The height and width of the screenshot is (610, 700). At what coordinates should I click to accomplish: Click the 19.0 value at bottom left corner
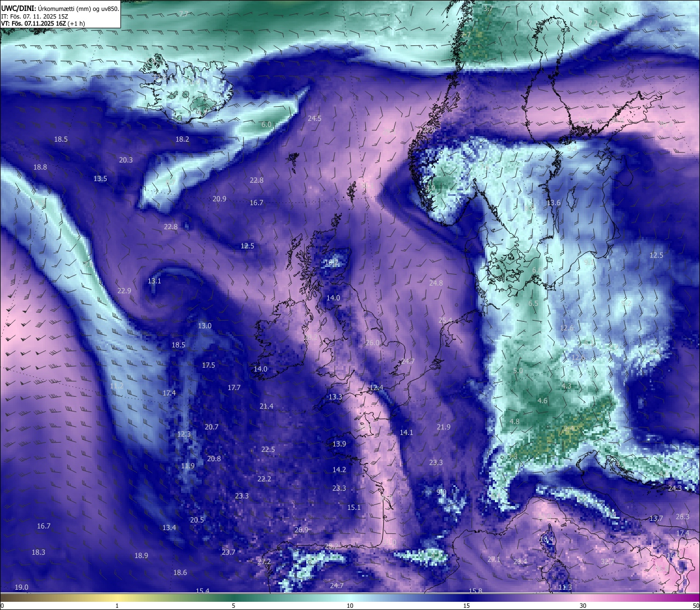(x=21, y=588)
